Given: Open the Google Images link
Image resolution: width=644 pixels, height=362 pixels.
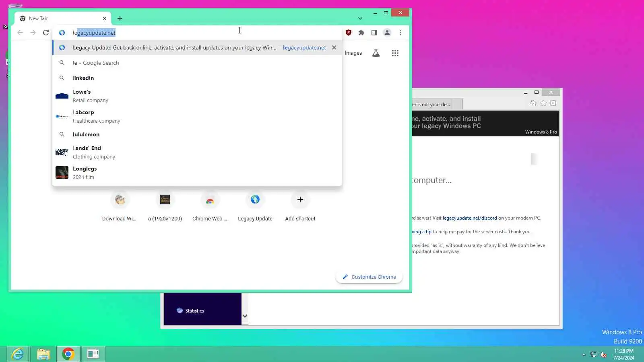Looking at the screenshot, I should [353, 53].
